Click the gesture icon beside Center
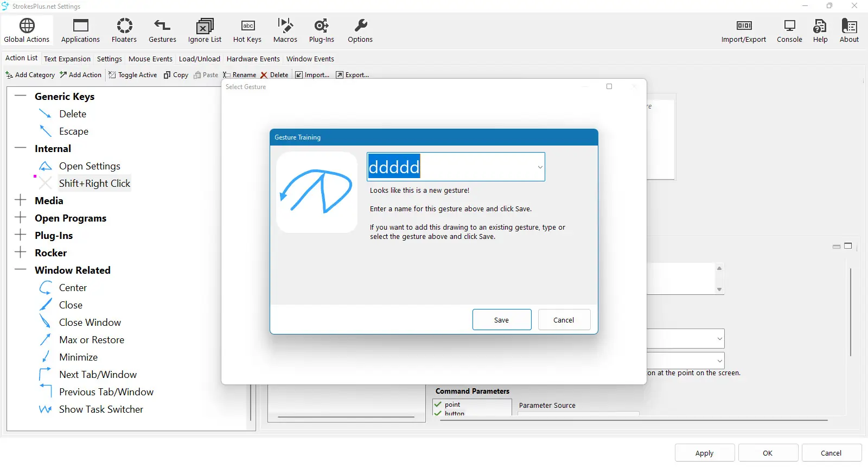 [x=46, y=288]
